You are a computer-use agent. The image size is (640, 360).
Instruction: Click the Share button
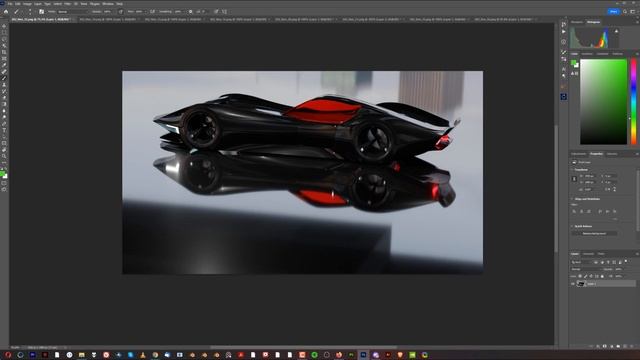click(613, 11)
